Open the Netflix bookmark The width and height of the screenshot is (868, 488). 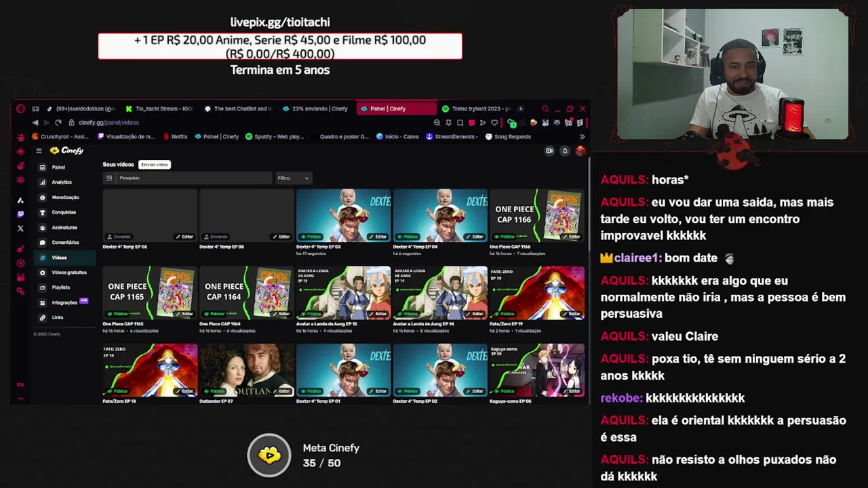pos(174,136)
